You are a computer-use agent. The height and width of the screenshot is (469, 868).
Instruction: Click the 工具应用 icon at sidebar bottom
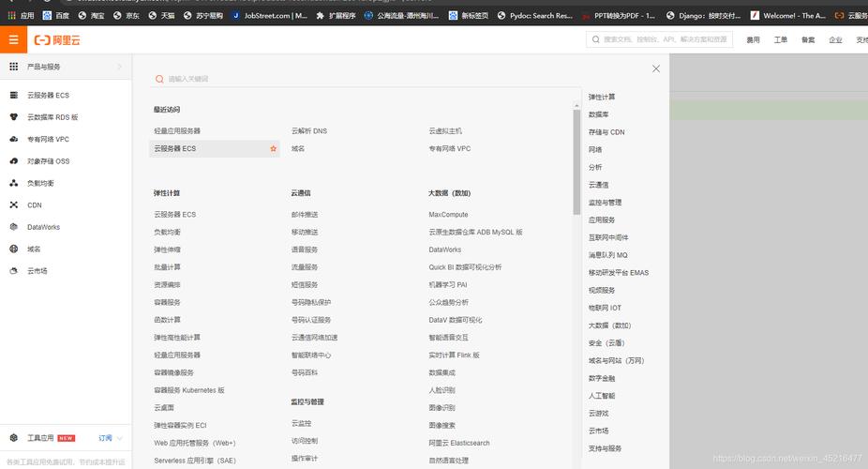pyautogui.click(x=14, y=438)
